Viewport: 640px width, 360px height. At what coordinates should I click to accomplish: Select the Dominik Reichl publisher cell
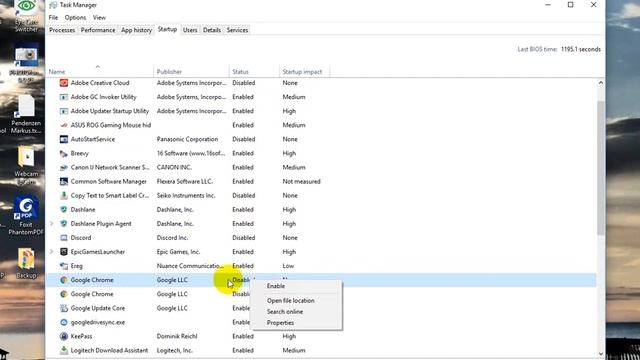[177, 336]
